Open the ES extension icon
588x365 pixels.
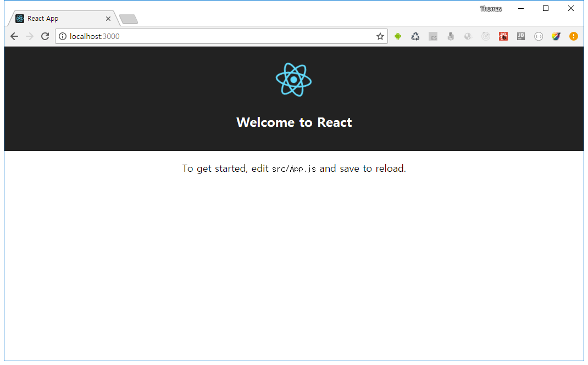point(433,36)
